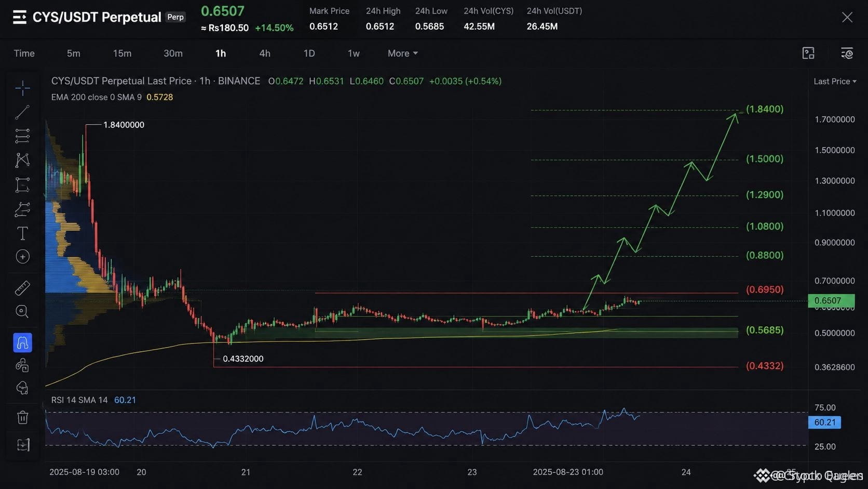
Task: Activate the zoom magnifier tool
Action: [x=22, y=311]
